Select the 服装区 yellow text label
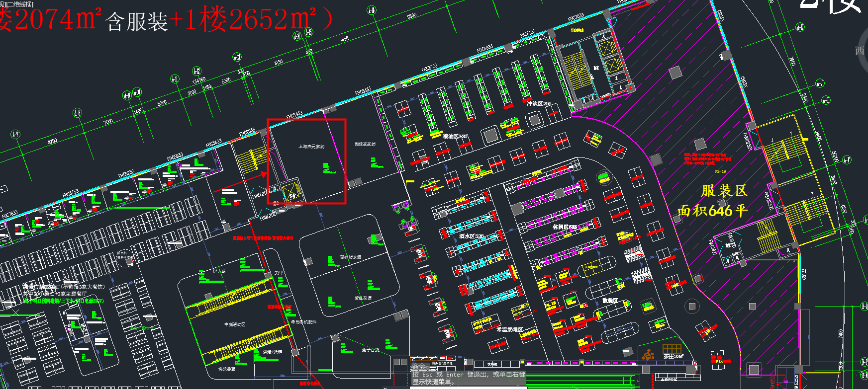Image resolution: width=868 pixels, height=389 pixels. tap(724, 191)
